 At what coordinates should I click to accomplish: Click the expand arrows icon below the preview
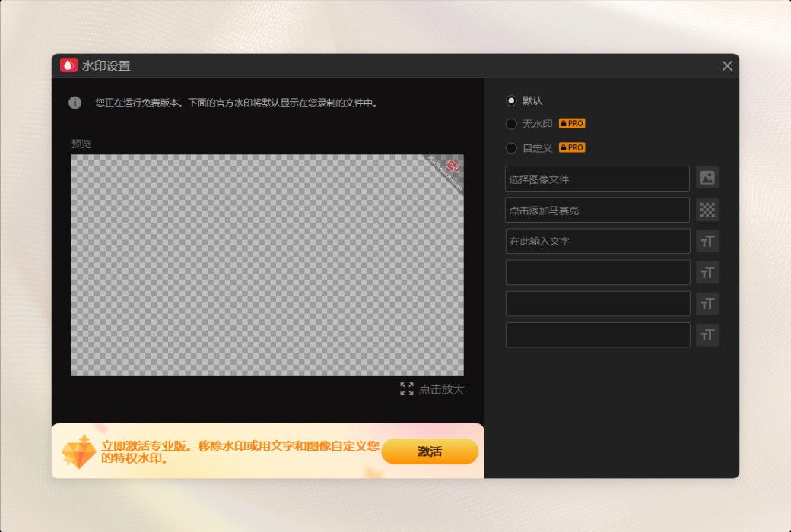point(406,390)
